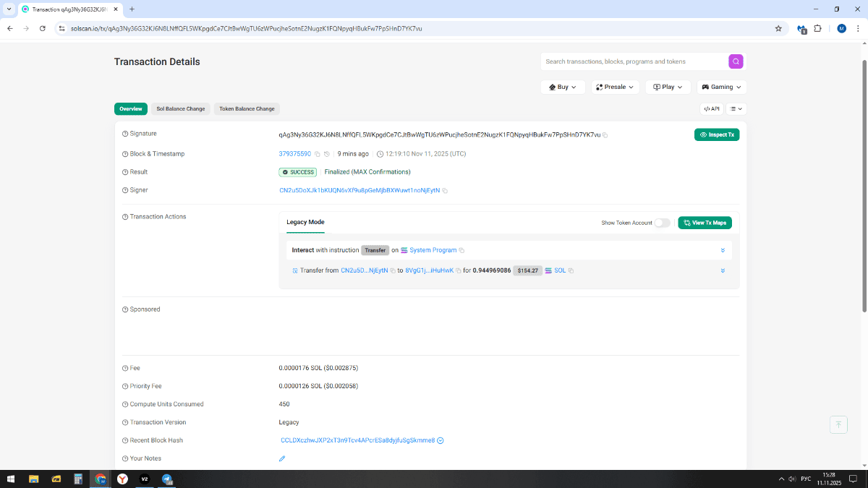868x488 pixels.
Task: Toggle the Show Token Account switch
Action: (662, 223)
